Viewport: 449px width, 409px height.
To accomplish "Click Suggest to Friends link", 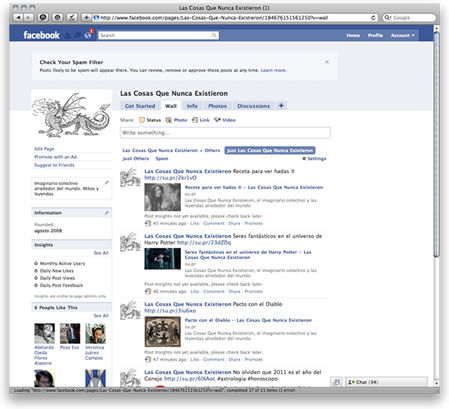I will click(54, 165).
